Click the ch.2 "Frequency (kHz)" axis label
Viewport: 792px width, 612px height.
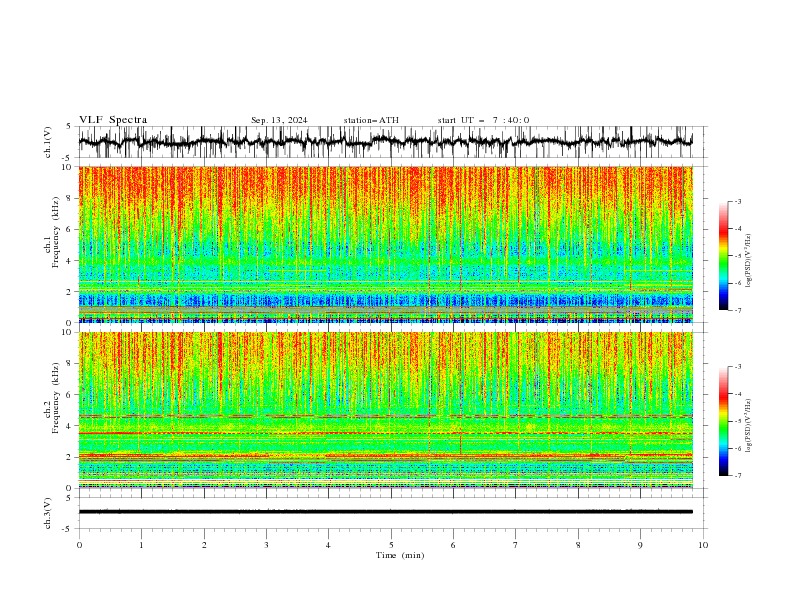[56, 397]
